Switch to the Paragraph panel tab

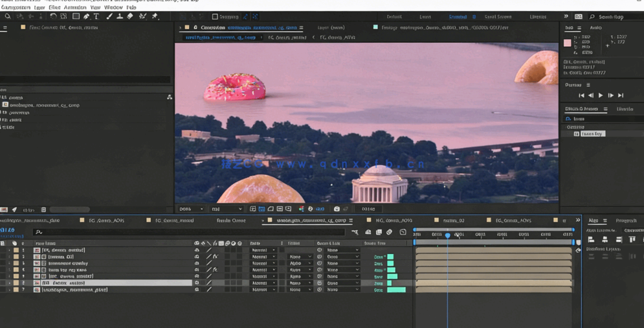tap(626, 220)
